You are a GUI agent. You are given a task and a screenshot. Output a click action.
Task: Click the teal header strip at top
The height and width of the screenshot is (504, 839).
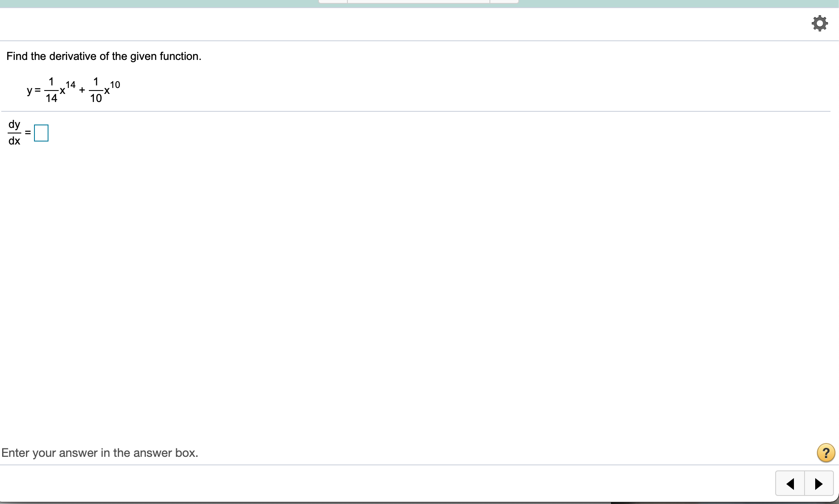tap(170, 3)
